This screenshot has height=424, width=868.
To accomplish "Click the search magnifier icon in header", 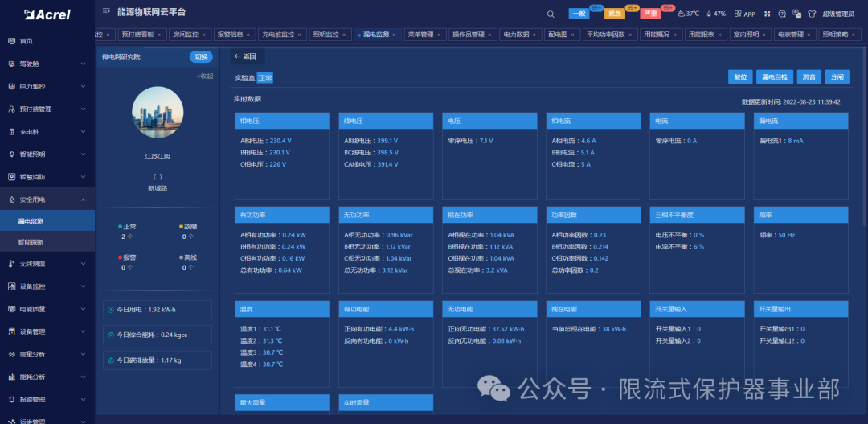I will coord(551,14).
